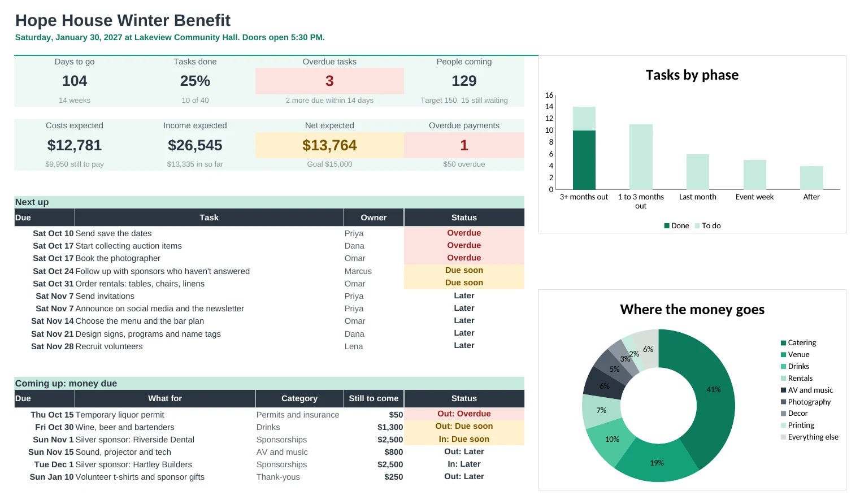Screen dimensions: 860x504
Task: Select the Tasks done value 25%
Action: 195,81
